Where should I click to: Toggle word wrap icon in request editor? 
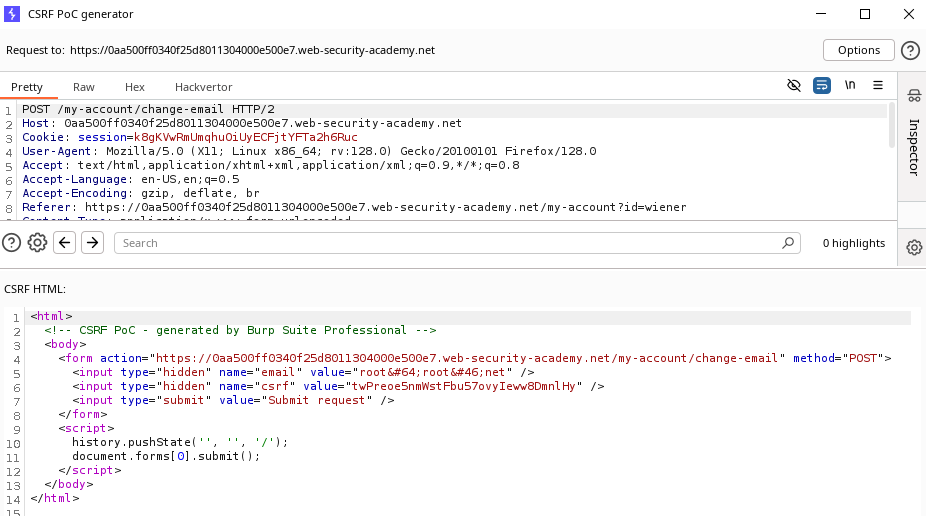(821, 86)
